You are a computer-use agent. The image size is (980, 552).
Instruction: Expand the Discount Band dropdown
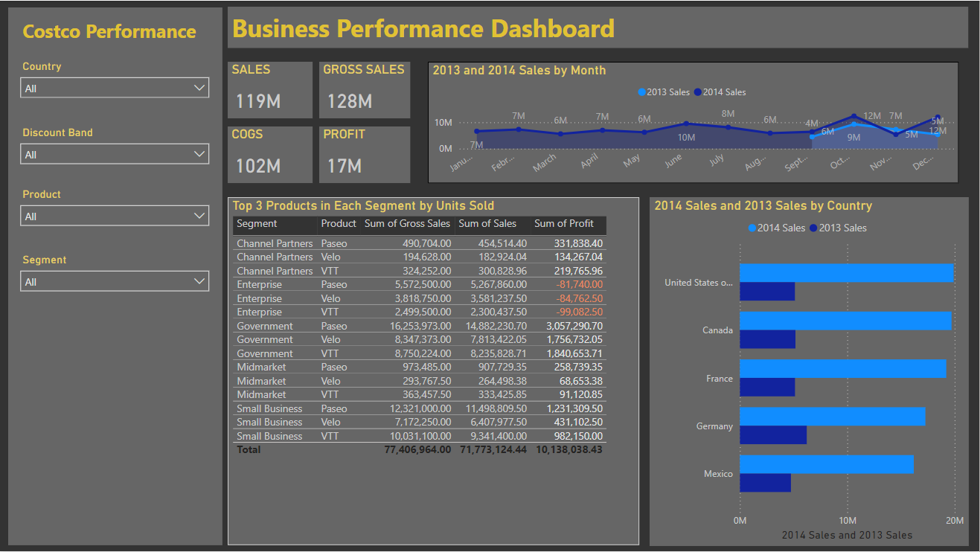tap(115, 154)
